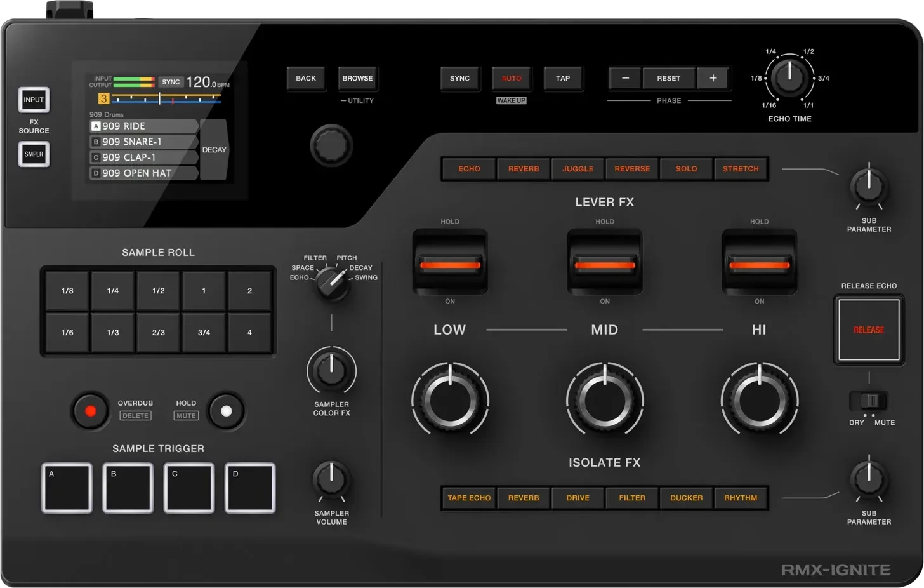
Task: Select the STRETCH lever effect
Action: [x=741, y=169]
